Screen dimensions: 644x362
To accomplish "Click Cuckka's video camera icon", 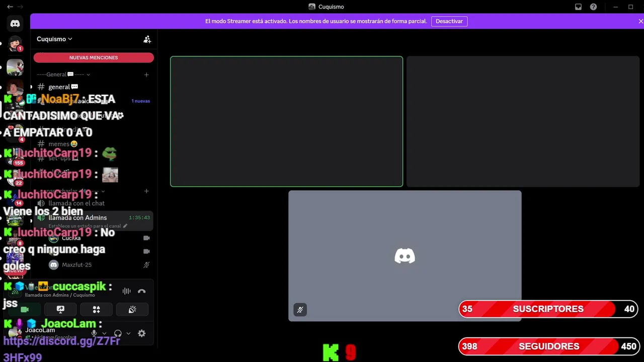I will pyautogui.click(x=146, y=238).
